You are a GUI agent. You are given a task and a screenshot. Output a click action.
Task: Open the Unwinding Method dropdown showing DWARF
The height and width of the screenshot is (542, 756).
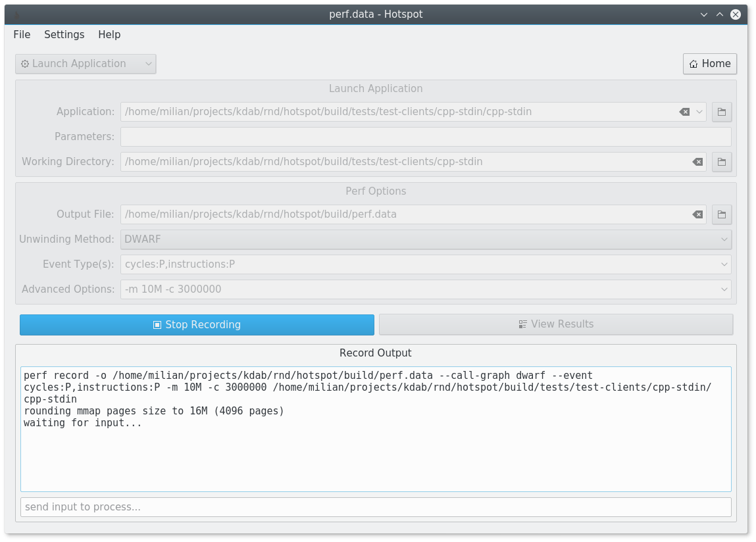(x=724, y=239)
